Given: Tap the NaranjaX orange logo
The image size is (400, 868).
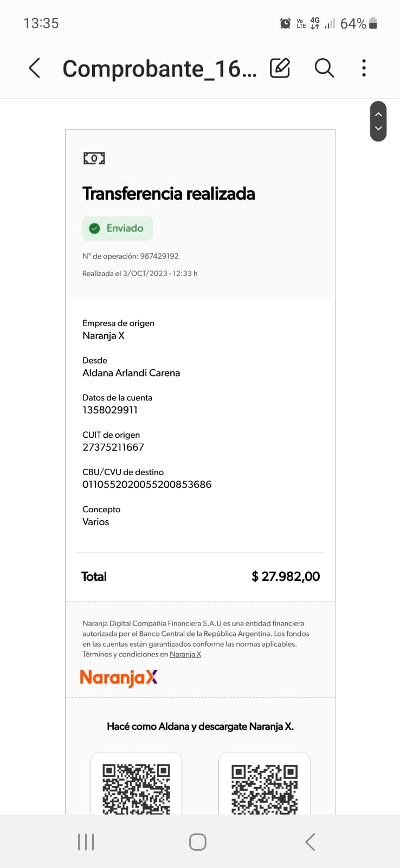Looking at the screenshot, I should (119, 678).
